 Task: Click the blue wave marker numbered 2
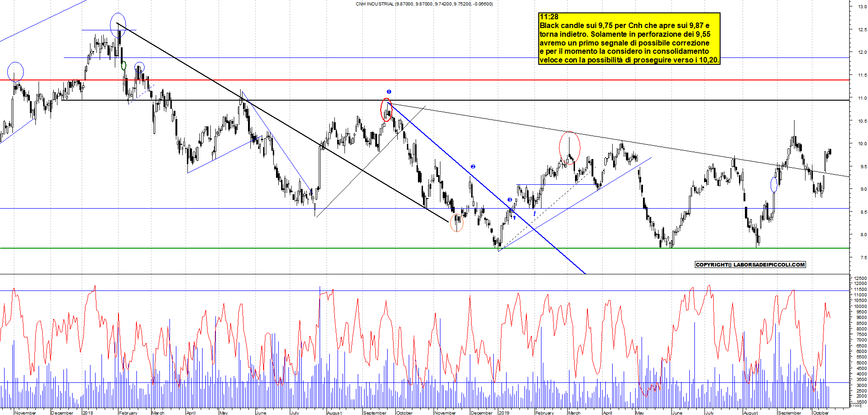(x=473, y=167)
